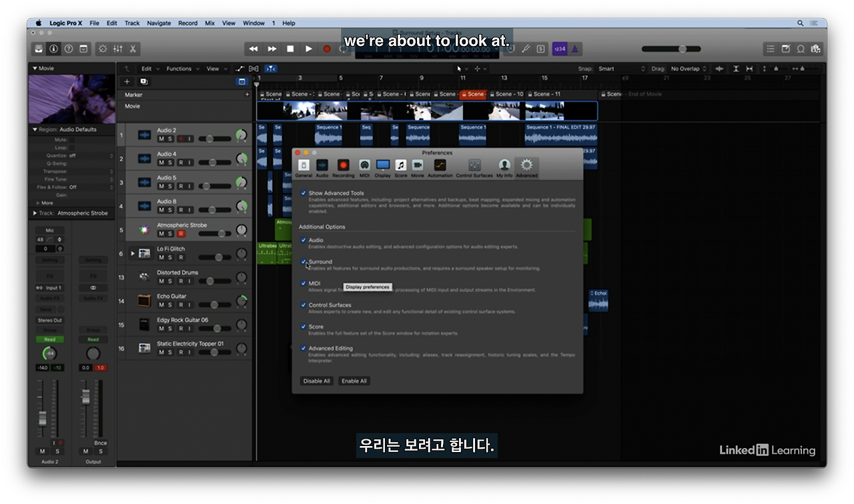The width and height of the screenshot is (854, 504).
Task: Open the Editors scissors button
Action: coord(133,49)
